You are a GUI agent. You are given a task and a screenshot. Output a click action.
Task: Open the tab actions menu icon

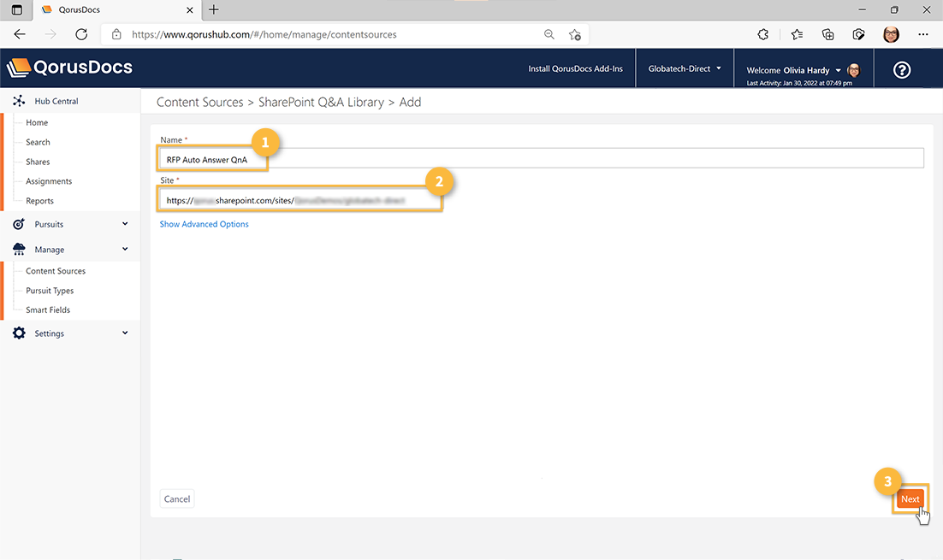coord(17,9)
